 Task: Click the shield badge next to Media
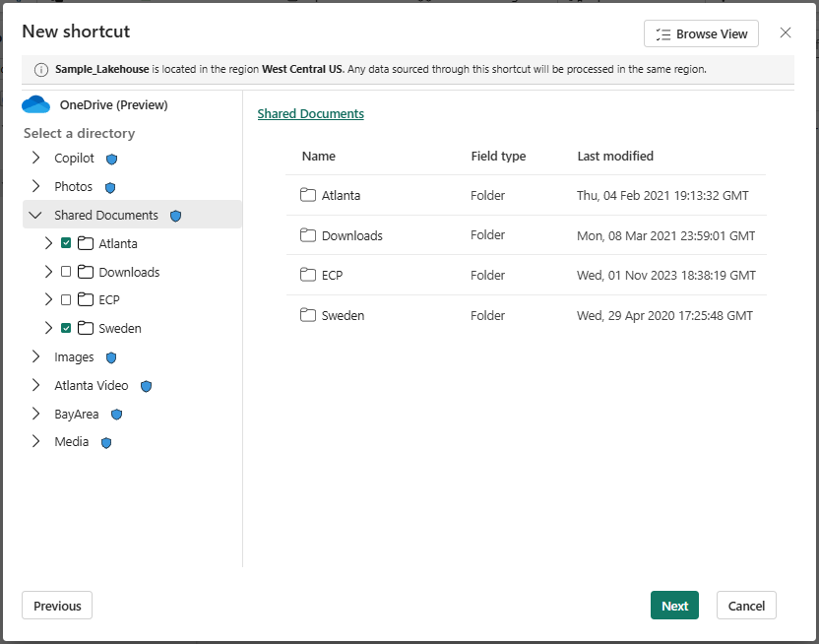[105, 441]
